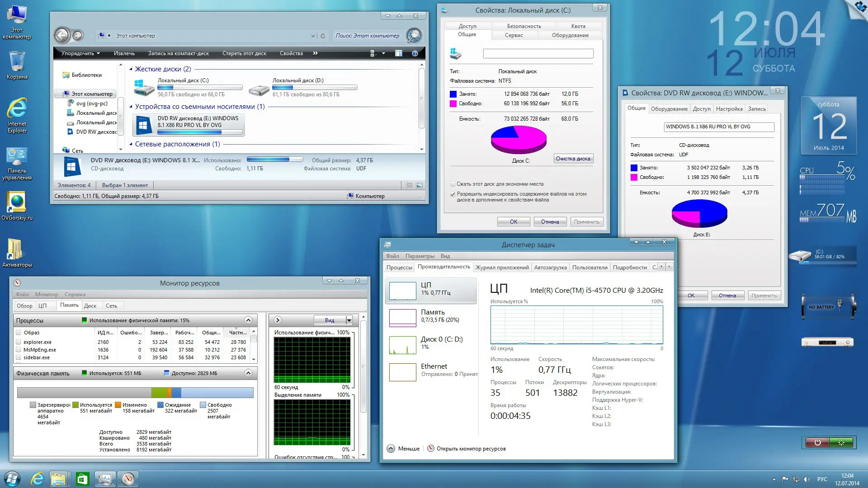
Task: Open the Активаторы desktop folder
Action: [16, 249]
